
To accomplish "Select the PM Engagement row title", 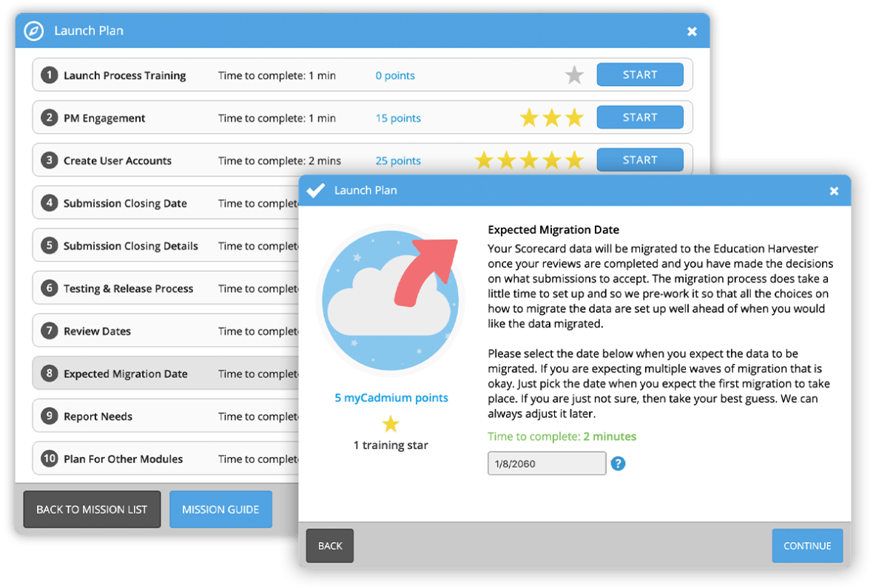I will coord(104,118).
